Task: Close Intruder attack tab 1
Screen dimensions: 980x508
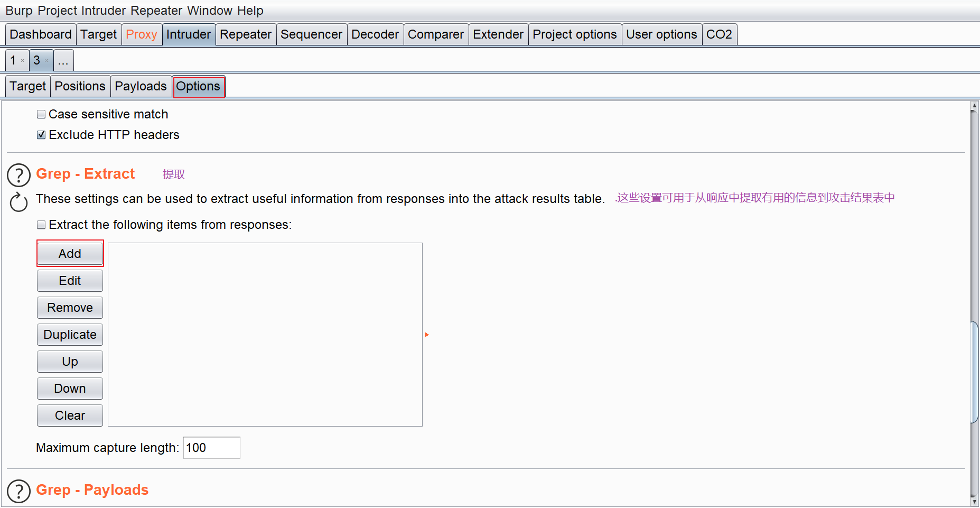Action: click(x=22, y=61)
